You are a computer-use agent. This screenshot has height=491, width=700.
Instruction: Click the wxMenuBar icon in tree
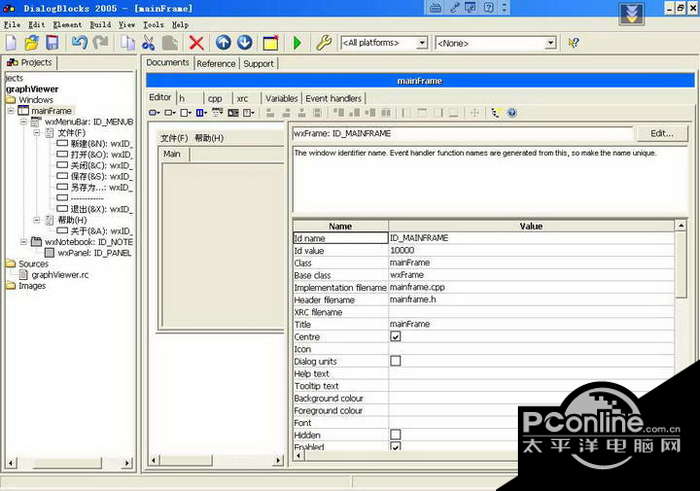coord(36,121)
